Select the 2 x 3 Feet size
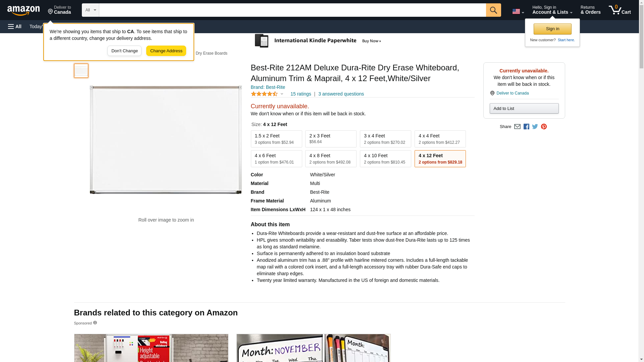 point(330,139)
